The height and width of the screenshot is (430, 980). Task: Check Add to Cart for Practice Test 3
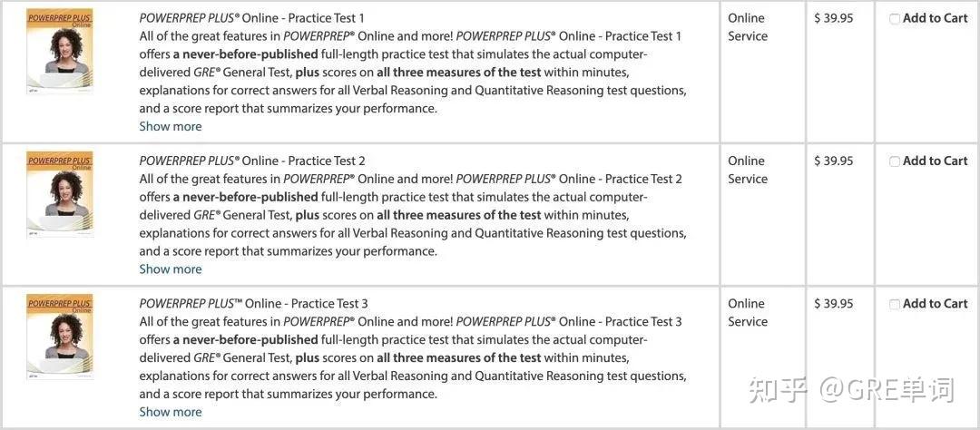(x=895, y=305)
